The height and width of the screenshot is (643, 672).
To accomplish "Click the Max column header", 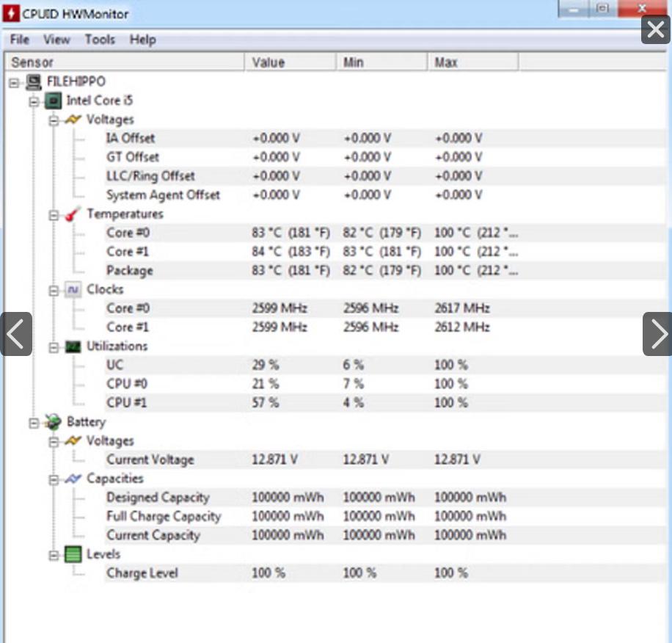I will click(x=472, y=62).
